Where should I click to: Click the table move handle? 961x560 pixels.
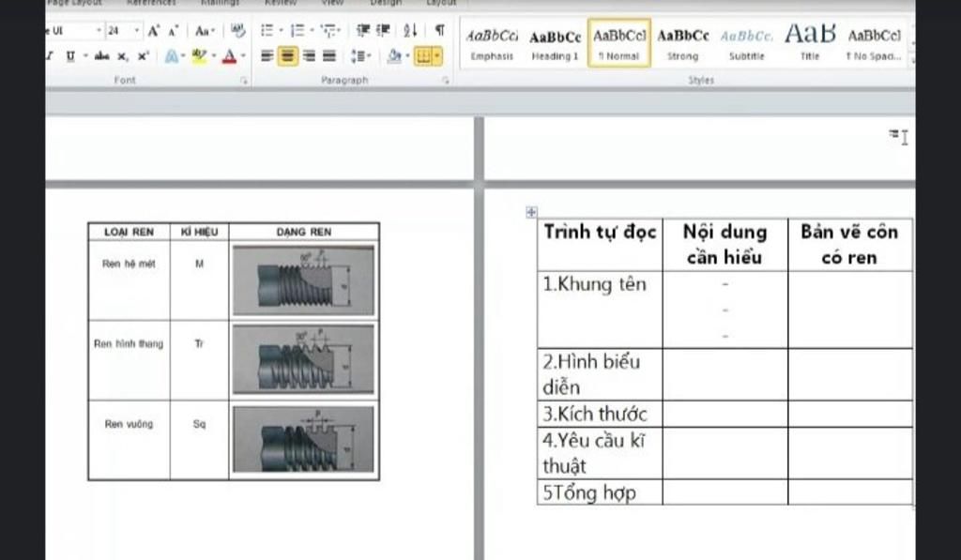pos(531,212)
